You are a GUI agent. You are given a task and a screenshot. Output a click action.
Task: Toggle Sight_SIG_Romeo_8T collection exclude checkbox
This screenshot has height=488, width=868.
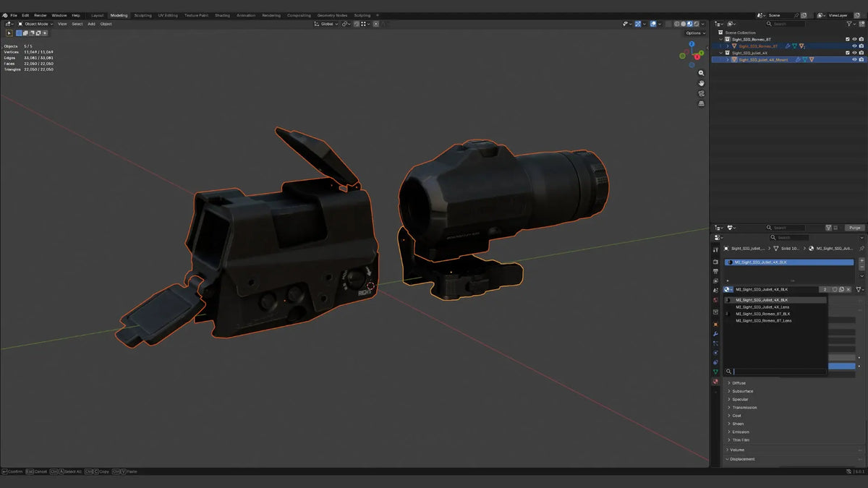[848, 39]
